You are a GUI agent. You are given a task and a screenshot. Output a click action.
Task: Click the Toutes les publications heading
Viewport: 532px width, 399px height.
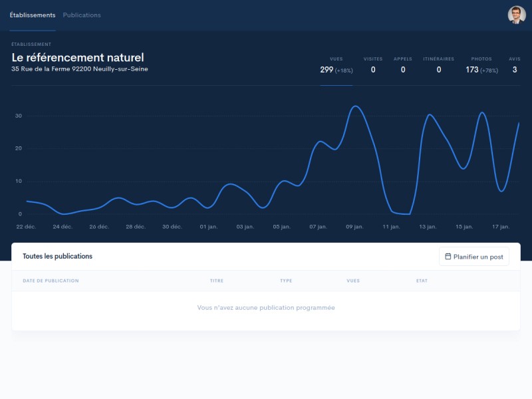57,256
